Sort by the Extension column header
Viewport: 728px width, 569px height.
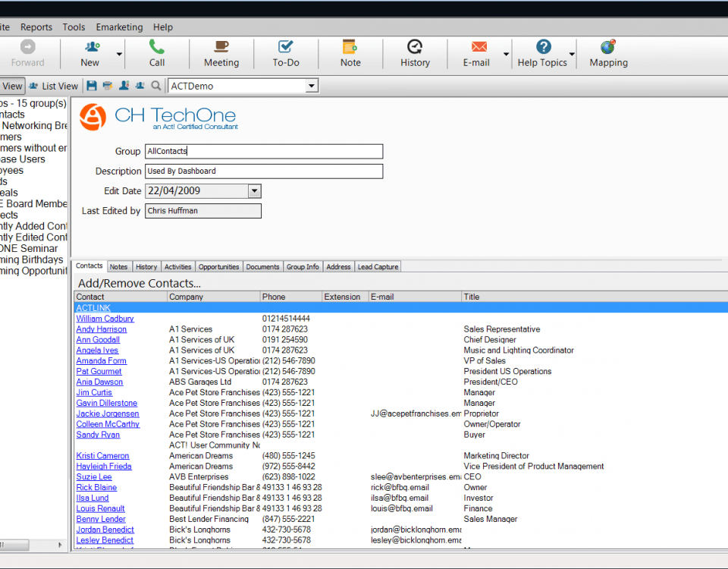pyautogui.click(x=346, y=297)
